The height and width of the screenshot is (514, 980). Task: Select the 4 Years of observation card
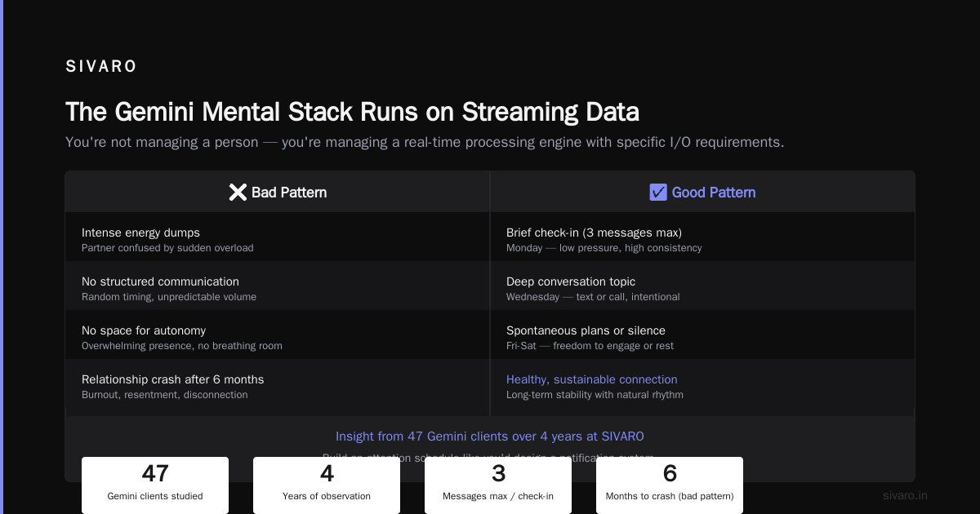327,485
